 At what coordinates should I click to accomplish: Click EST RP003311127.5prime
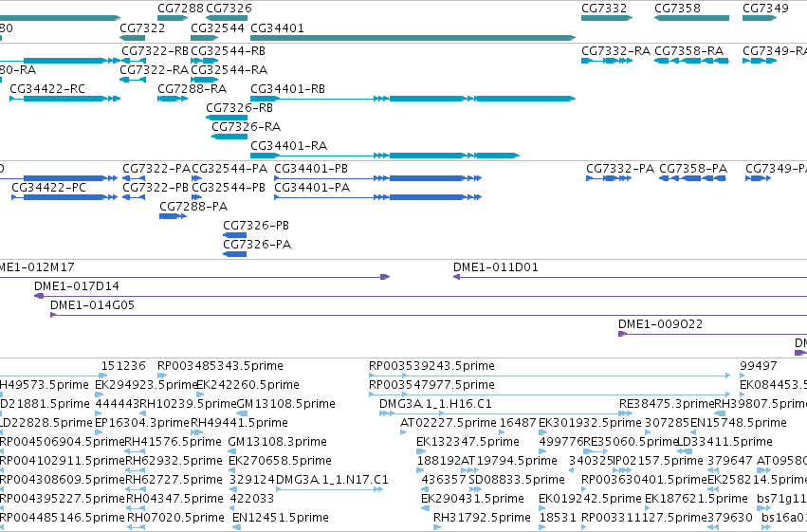coord(584,527)
